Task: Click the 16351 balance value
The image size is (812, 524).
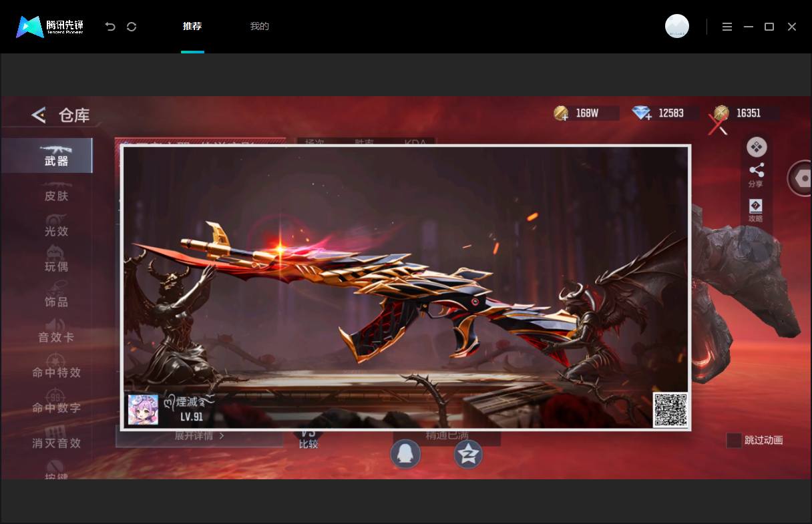Action: 749,113
